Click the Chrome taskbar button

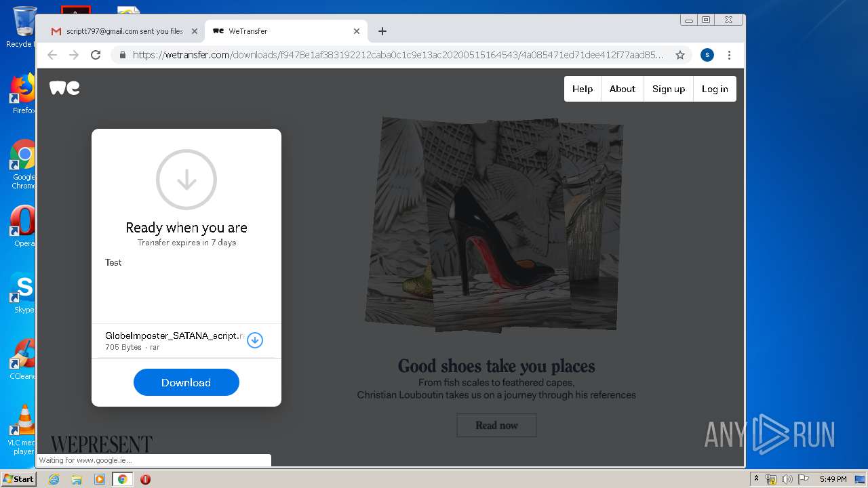pos(122,479)
